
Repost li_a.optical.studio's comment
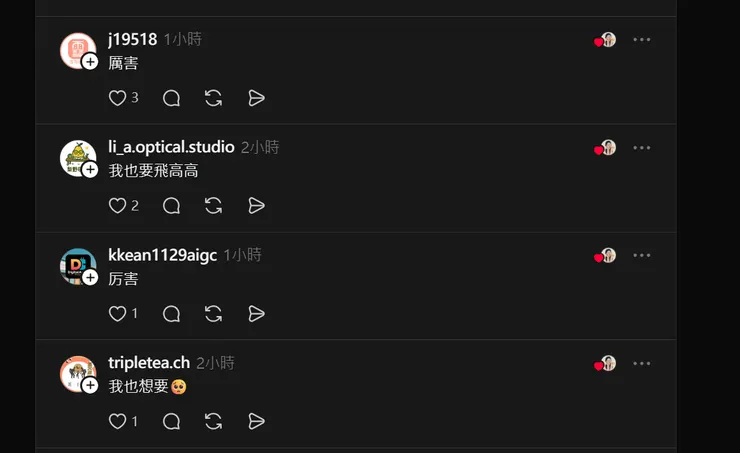[x=213, y=206]
